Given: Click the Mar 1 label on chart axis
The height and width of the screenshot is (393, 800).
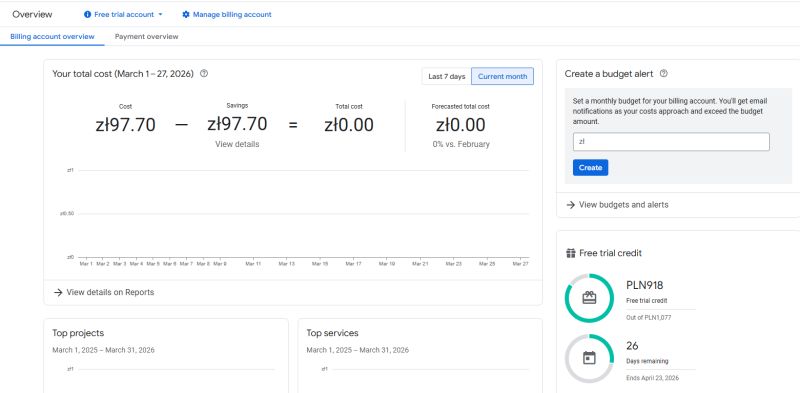Looking at the screenshot, I should (x=86, y=264).
